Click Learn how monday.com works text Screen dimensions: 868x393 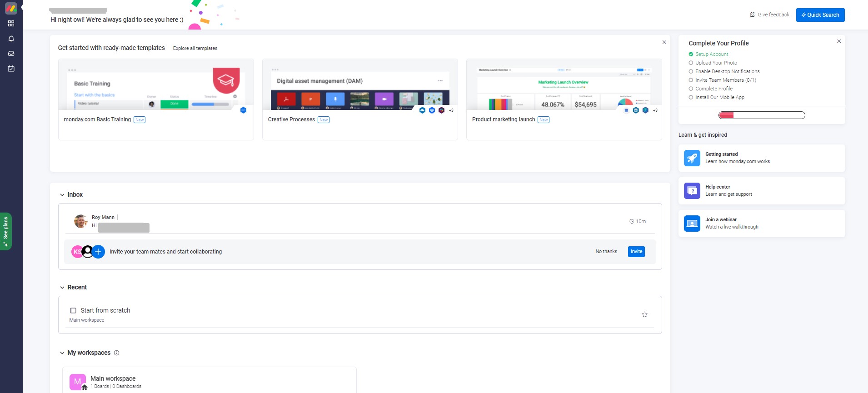(738, 162)
